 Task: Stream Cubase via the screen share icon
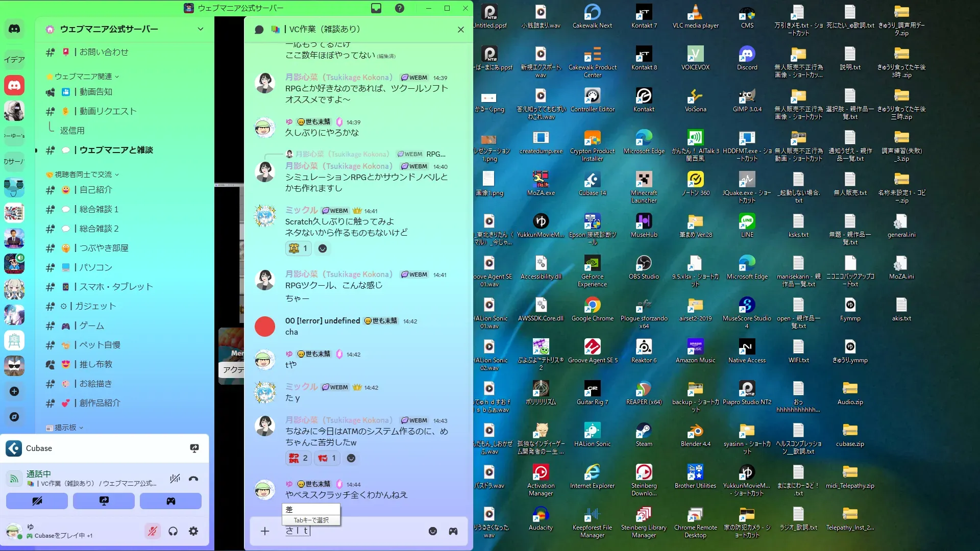pos(194,448)
